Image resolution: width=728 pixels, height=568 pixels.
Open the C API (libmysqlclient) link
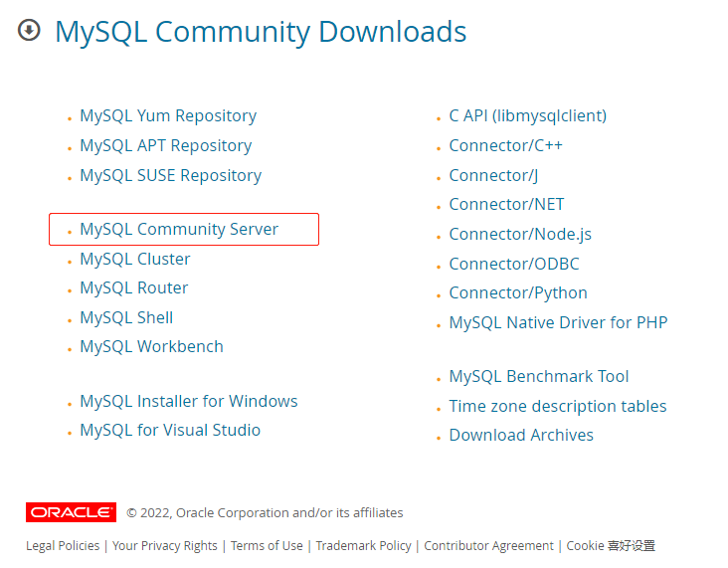click(x=528, y=115)
